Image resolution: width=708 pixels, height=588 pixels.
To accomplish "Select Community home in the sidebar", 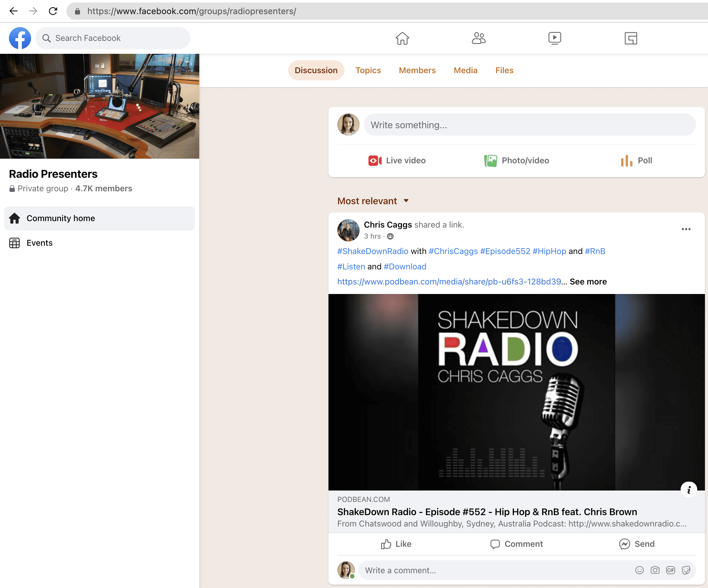I will 99,218.
